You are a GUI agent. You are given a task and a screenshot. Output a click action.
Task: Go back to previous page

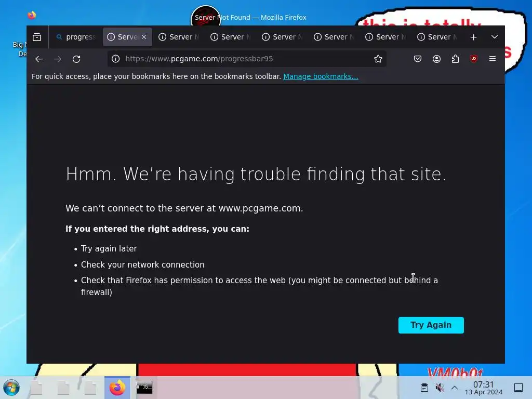39,59
